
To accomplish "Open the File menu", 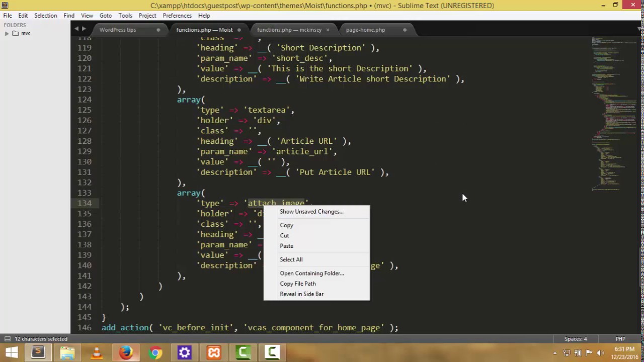I will click(x=8, y=16).
